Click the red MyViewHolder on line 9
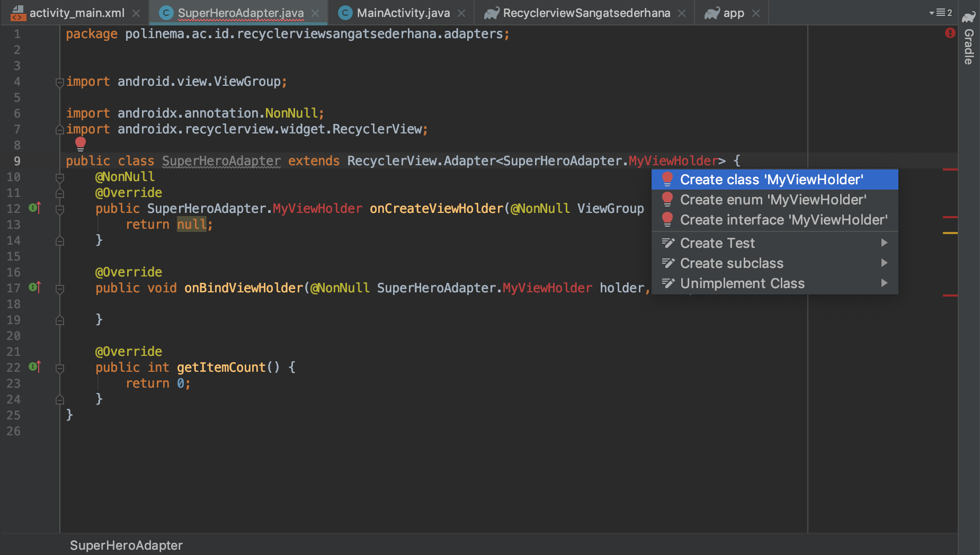Screen dimensions: 980x555 (673, 161)
